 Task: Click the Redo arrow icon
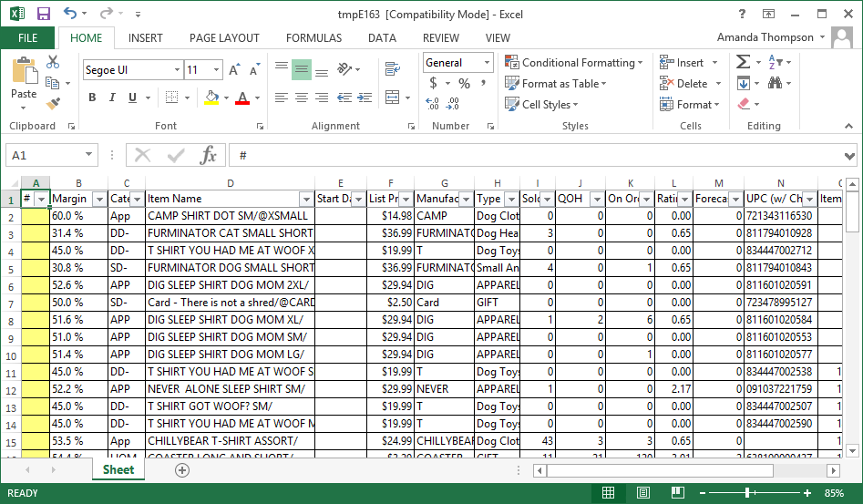(107, 13)
